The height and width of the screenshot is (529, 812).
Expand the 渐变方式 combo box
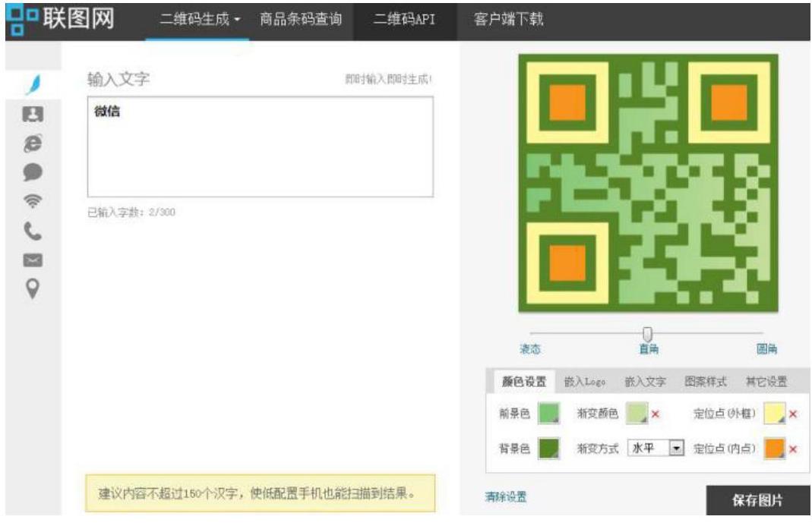[x=656, y=448]
